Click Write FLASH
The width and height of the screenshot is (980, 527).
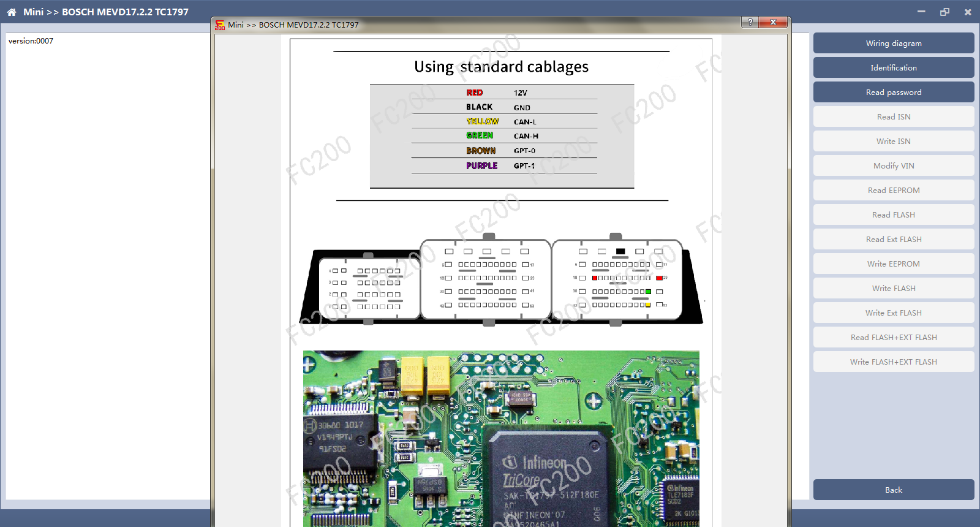[x=894, y=288]
